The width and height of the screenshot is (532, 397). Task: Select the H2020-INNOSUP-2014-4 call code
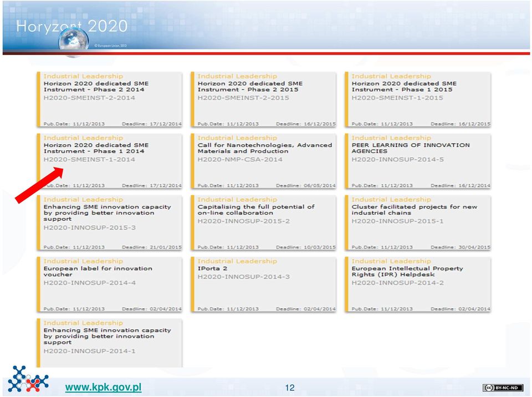point(90,283)
